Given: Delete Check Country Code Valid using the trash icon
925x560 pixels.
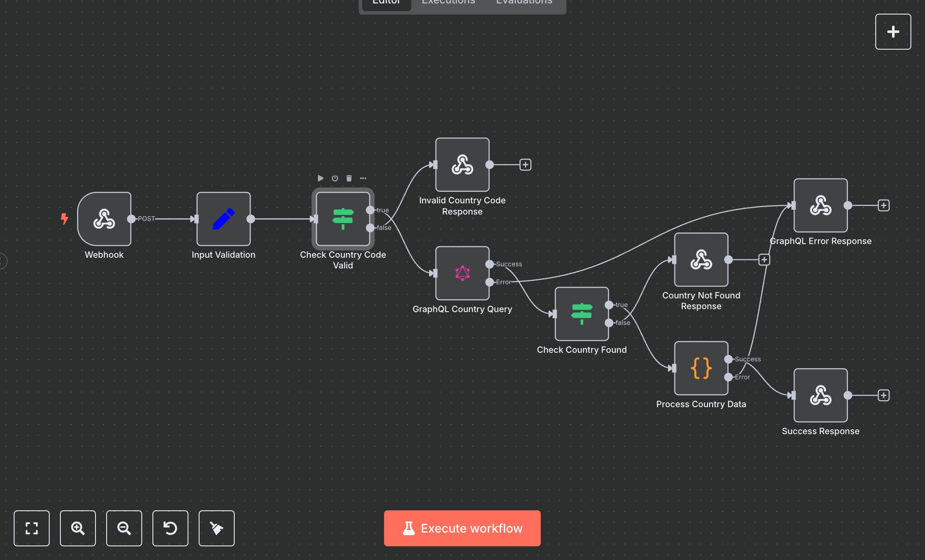Looking at the screenshot, I should tap(349, 178).
